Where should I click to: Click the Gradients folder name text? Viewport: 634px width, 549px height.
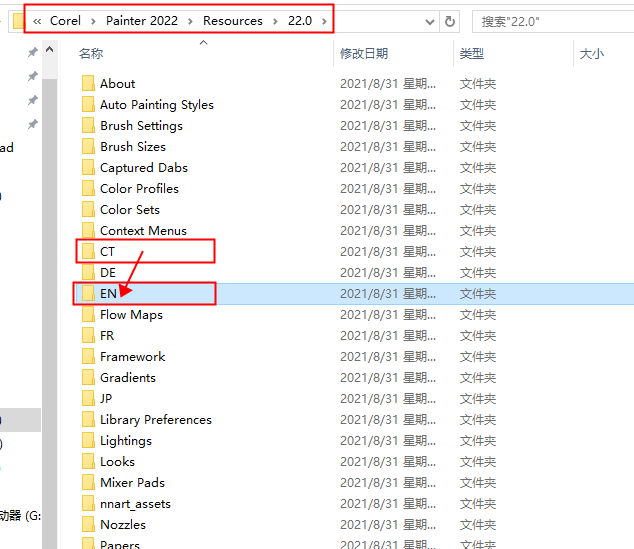tap(128, 378)
